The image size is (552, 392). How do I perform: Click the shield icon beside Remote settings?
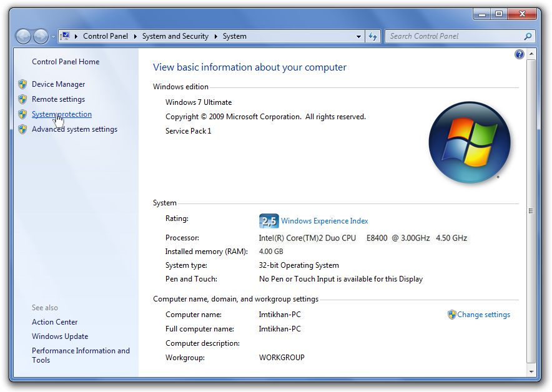(x=22, y=99)
